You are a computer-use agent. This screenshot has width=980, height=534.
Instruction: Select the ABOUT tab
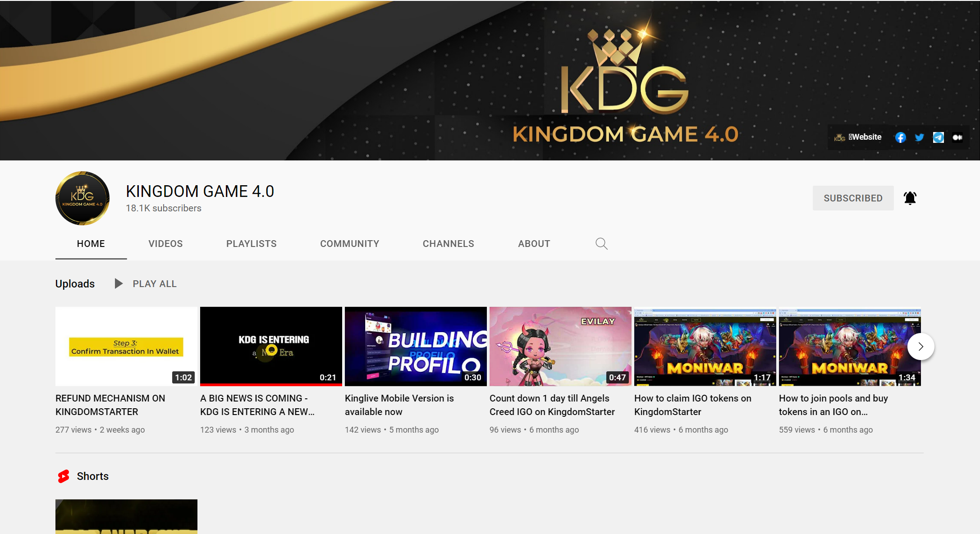pyautogui.click(x=534, y=244)
